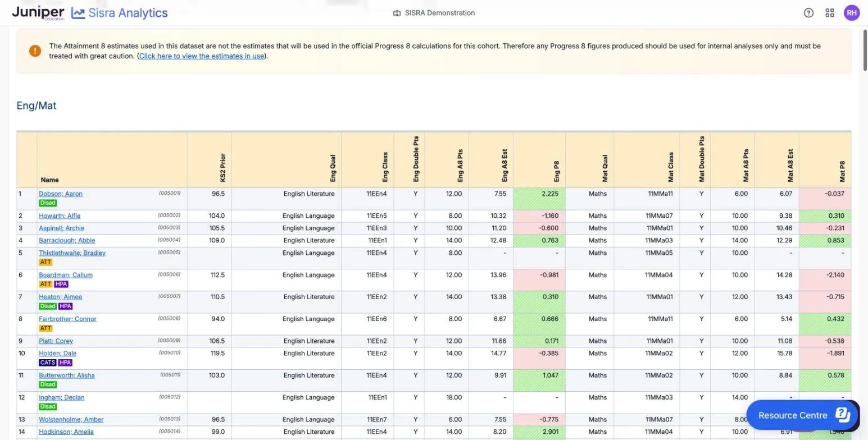Click the Resource Centre chat icon

click(843, 415)
